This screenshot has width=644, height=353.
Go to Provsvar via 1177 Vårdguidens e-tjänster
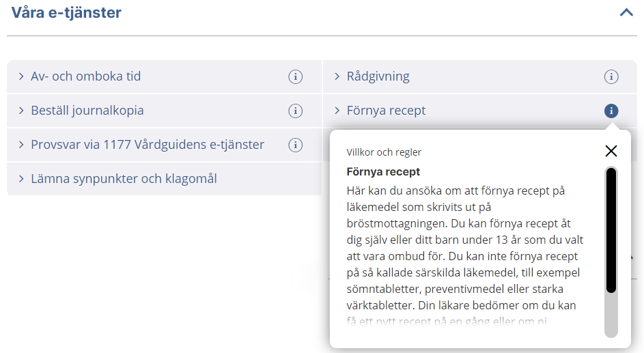click(148, 145)
